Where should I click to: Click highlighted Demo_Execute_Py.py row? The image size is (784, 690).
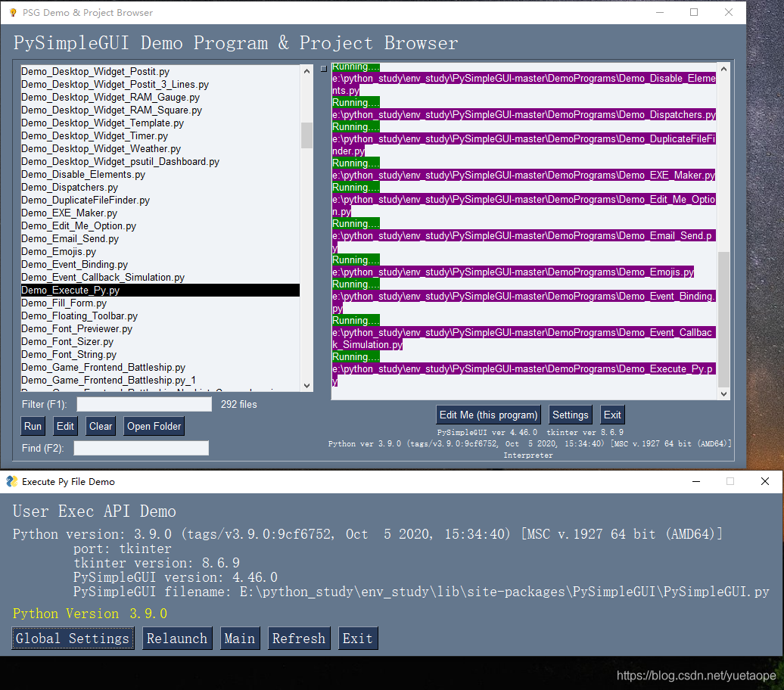click(160, 291)
